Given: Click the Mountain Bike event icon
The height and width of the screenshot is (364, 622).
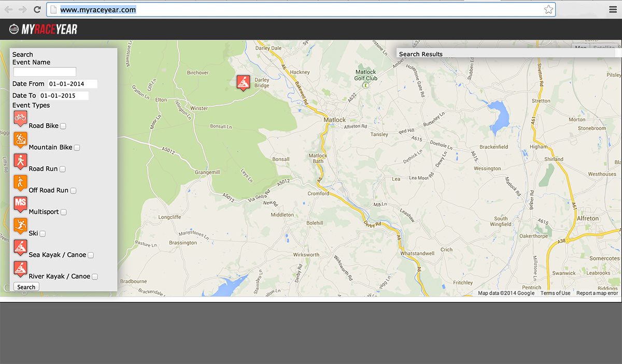Looking at the screenshot, I should pos(20,140).
